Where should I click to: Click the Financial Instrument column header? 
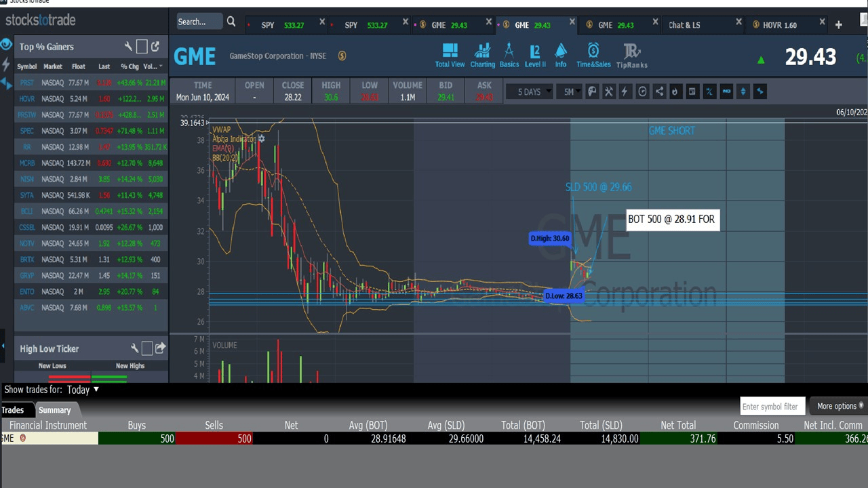click(x=48, y=426)
